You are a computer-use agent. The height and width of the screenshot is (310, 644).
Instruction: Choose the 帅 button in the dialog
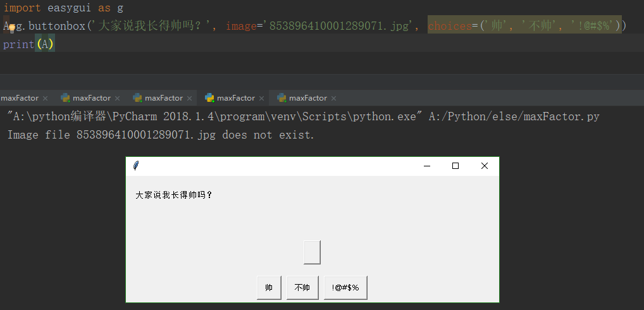point(269,288)
